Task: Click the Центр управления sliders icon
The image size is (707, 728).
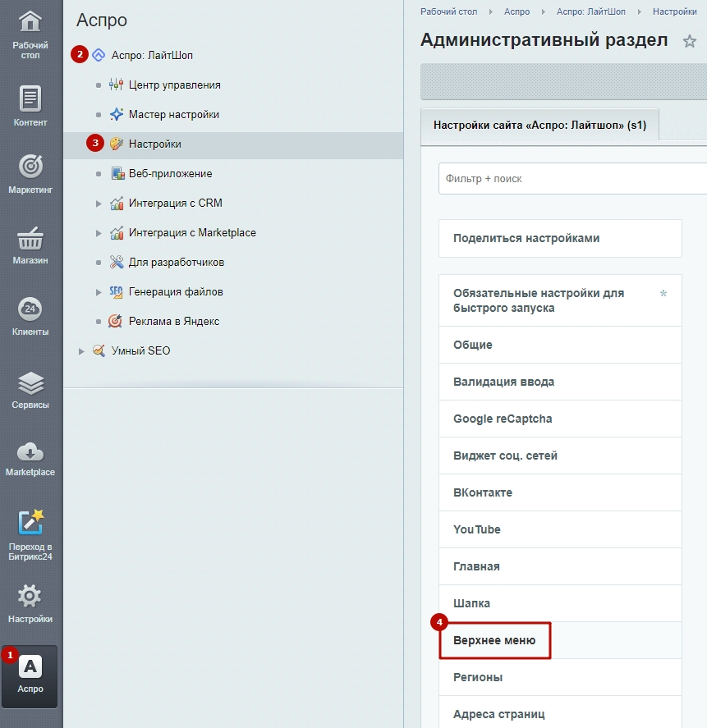Action: click(x=116, y=85)
